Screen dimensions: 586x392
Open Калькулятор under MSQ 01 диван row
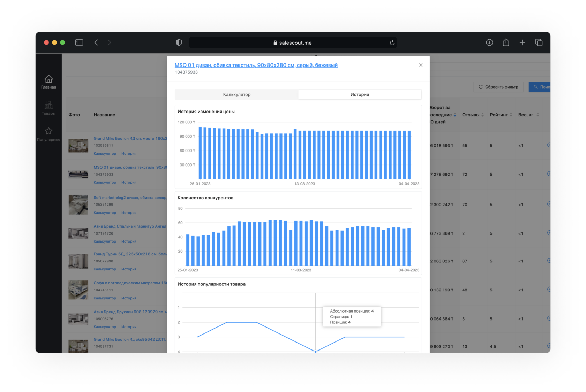(105, 182)
